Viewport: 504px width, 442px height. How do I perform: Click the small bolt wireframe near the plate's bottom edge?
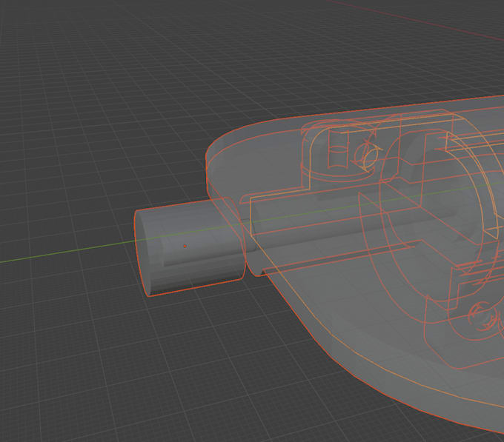point(484,315)
